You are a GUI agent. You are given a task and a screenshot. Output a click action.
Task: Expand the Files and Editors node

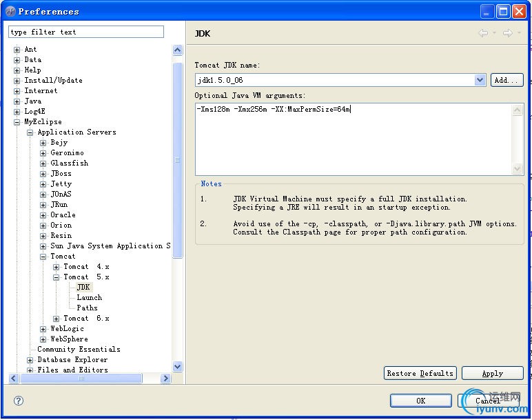tap(30, 370)
